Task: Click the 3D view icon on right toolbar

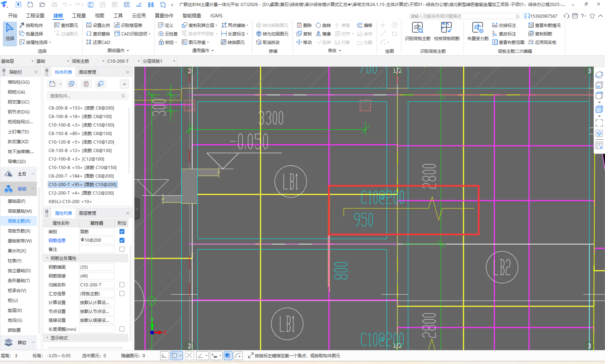Action: (599, 85)
